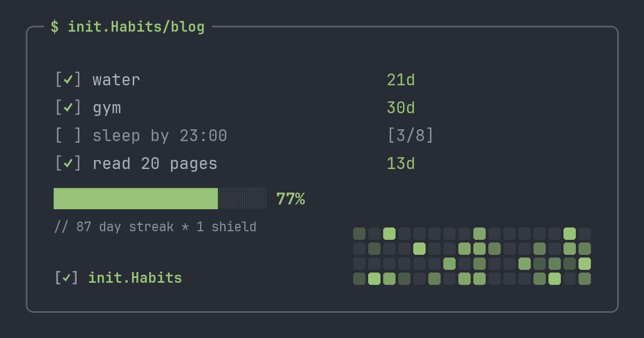
Task: Click the init.Habits footer label
Action: coord(135,278)
